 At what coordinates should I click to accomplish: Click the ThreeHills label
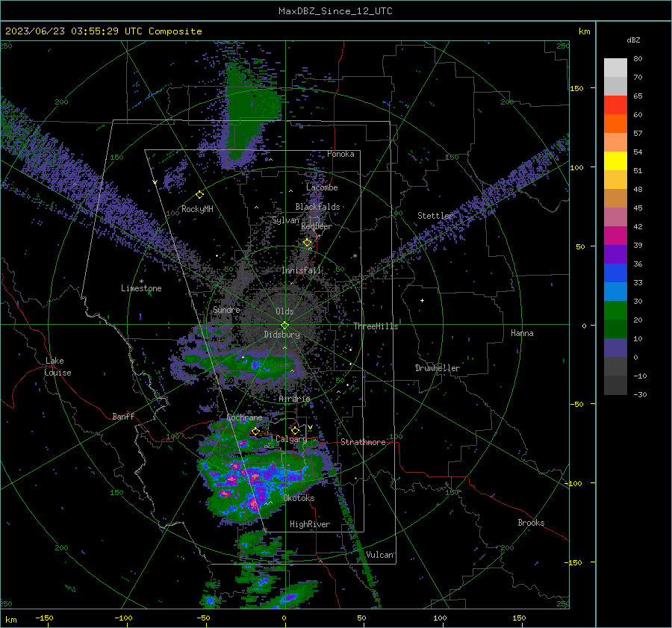tap(376, 326)
